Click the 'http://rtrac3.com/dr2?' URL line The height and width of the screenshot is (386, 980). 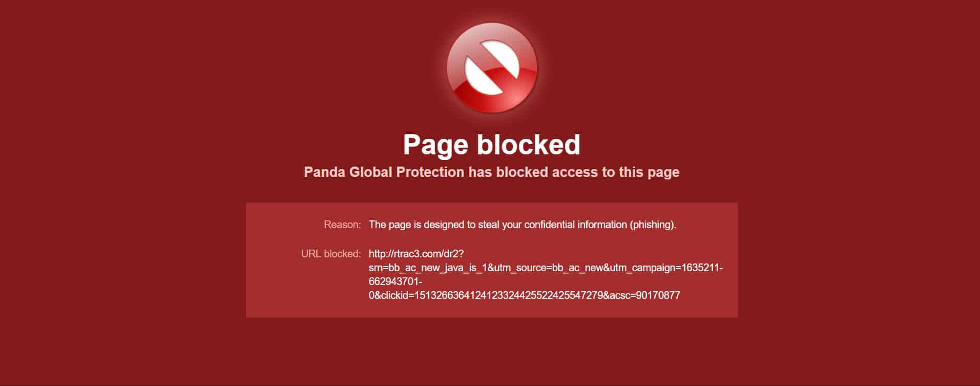pos(416,254)
